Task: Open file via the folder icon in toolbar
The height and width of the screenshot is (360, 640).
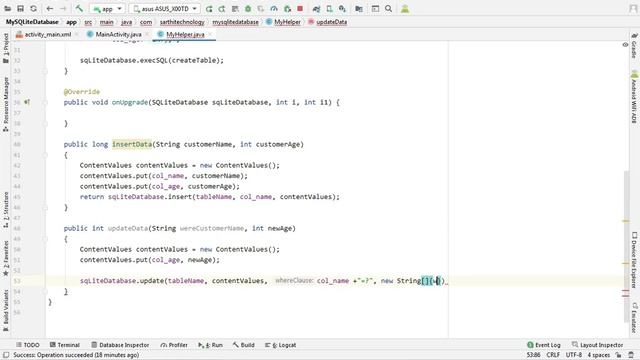Action: 7,9
